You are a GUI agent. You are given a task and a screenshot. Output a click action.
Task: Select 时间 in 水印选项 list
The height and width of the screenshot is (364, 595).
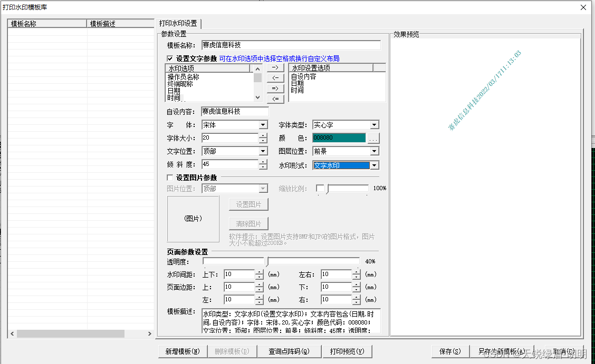pyautogui.click(x=174, y=98)
